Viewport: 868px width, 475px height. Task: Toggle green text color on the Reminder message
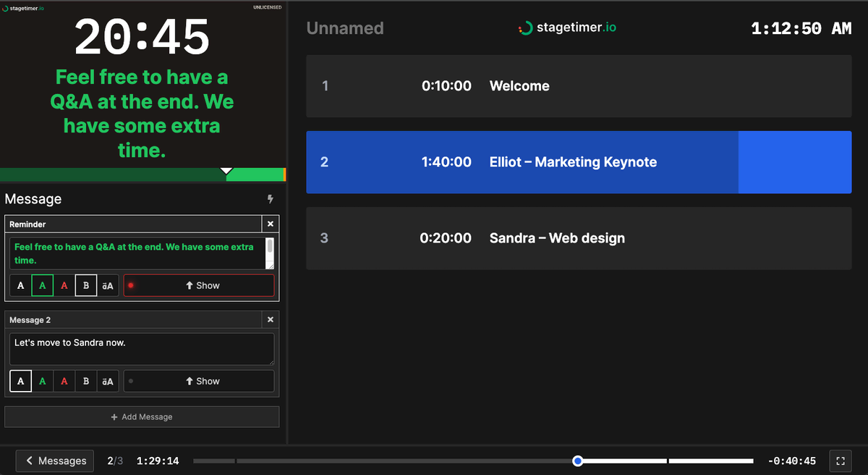[42, 285]
